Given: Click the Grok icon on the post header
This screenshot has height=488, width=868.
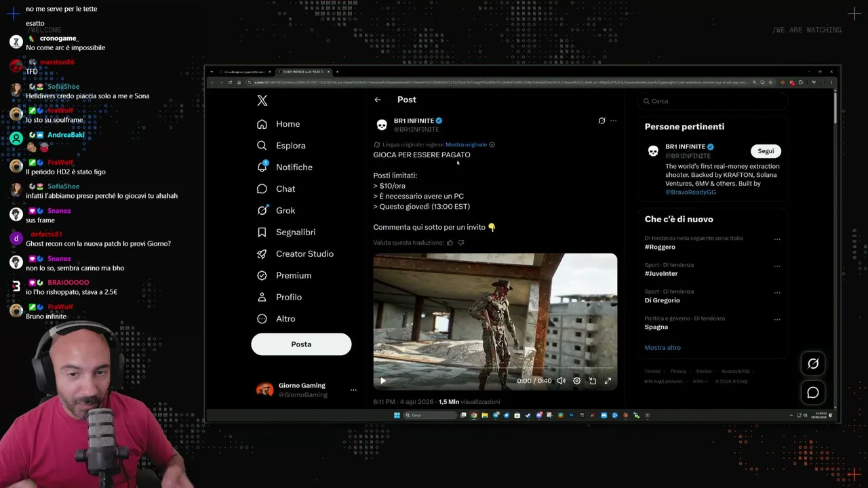Looking at the screenshot, I should coord(601,121).
